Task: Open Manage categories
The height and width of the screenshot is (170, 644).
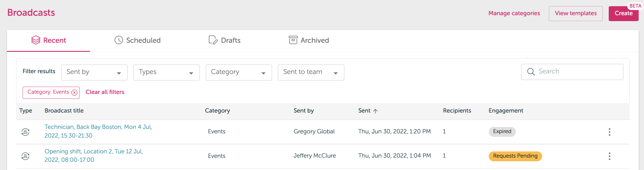Action: pos(514,13)
